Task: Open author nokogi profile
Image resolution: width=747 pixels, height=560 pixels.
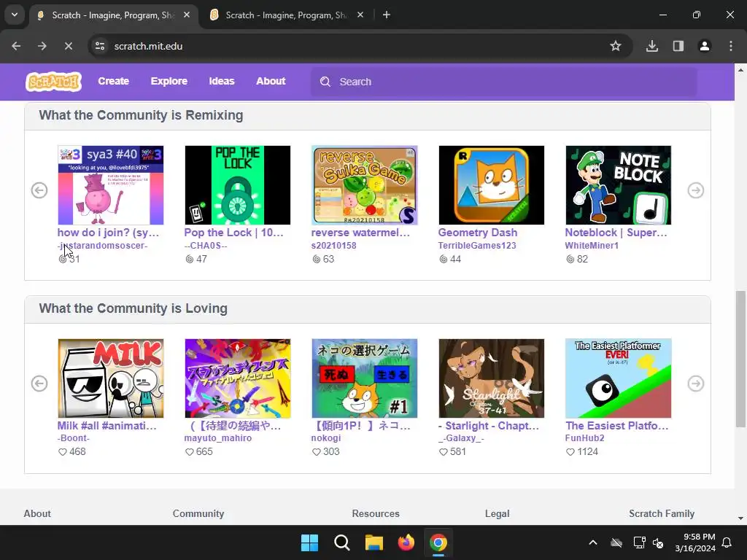Action: coord(326,438)
